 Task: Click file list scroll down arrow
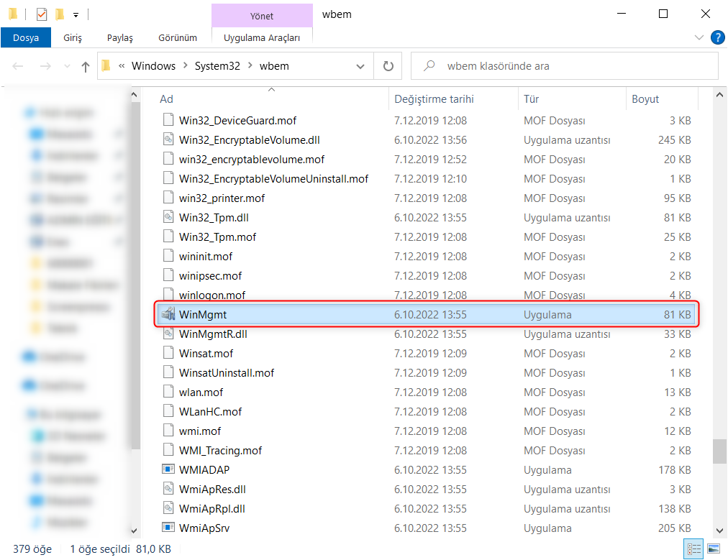click(719, 531)
